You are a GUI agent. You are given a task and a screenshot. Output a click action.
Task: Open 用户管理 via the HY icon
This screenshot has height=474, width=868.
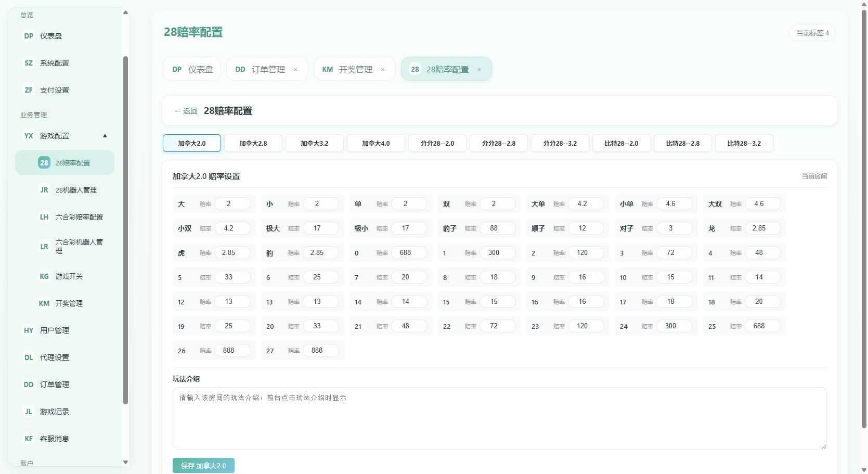29,330
